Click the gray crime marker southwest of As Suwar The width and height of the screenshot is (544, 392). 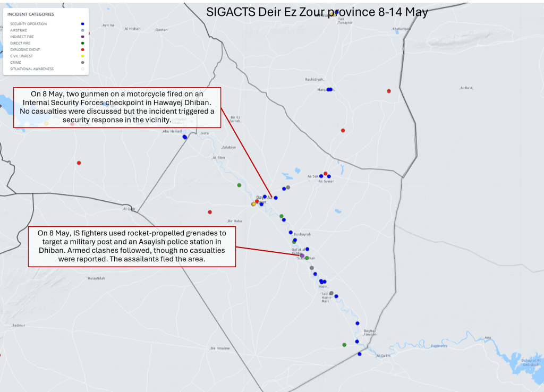tap(288, 188)
